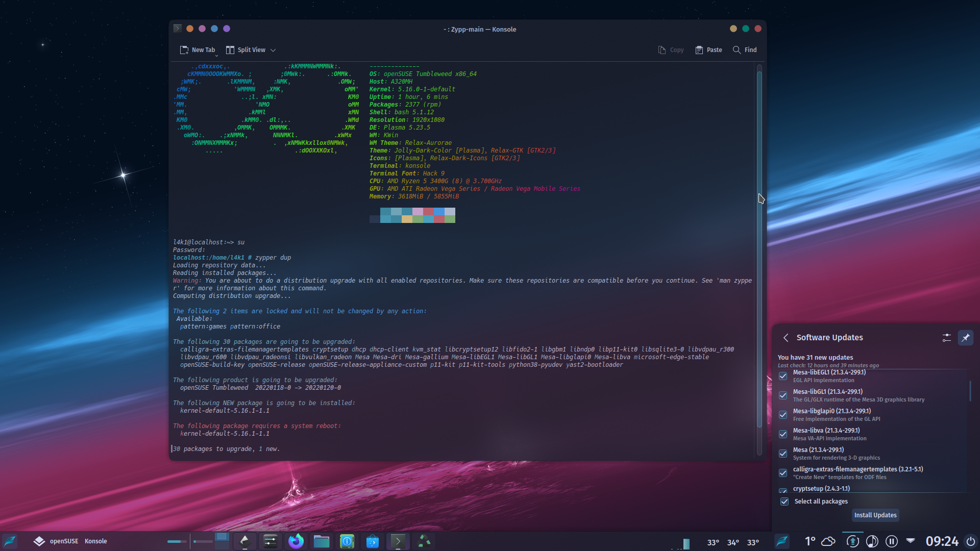Launch the Inkscape-like pen icon on taskbar
The image size is (980, 551).
[x=244, y=541]
